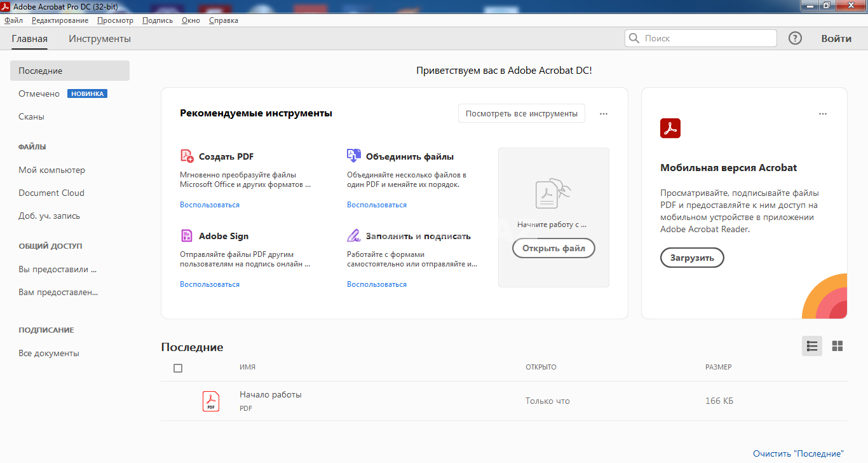Click the open-file document illustration
This screenshot has height=463, width=868.
point(553,192)
